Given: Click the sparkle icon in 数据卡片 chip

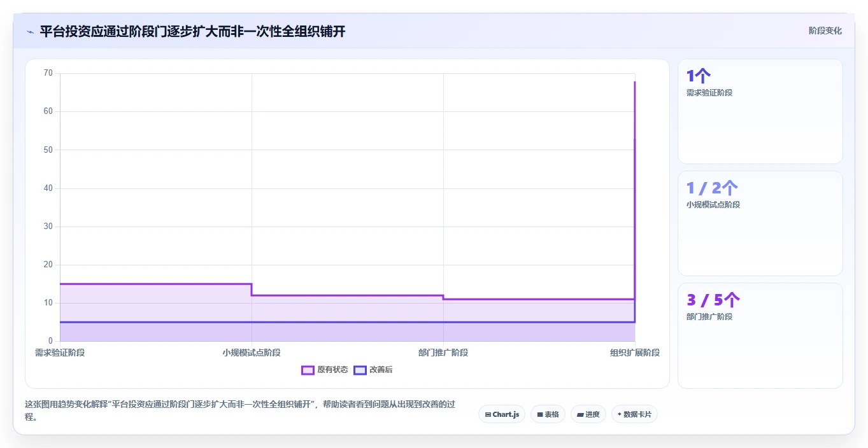Looking at the screenshot, I should pyautogui.click(x=620, y=414).
